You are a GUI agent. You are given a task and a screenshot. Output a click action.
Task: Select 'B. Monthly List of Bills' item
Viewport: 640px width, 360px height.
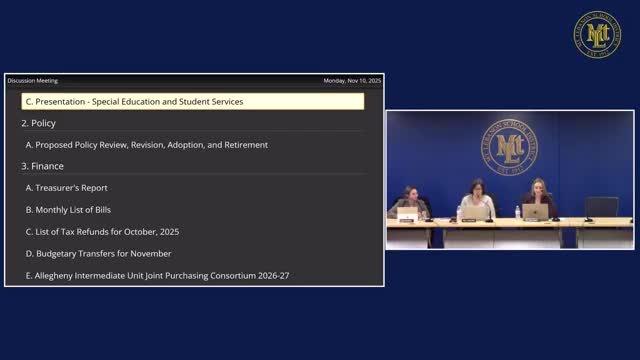coord(68,210)
